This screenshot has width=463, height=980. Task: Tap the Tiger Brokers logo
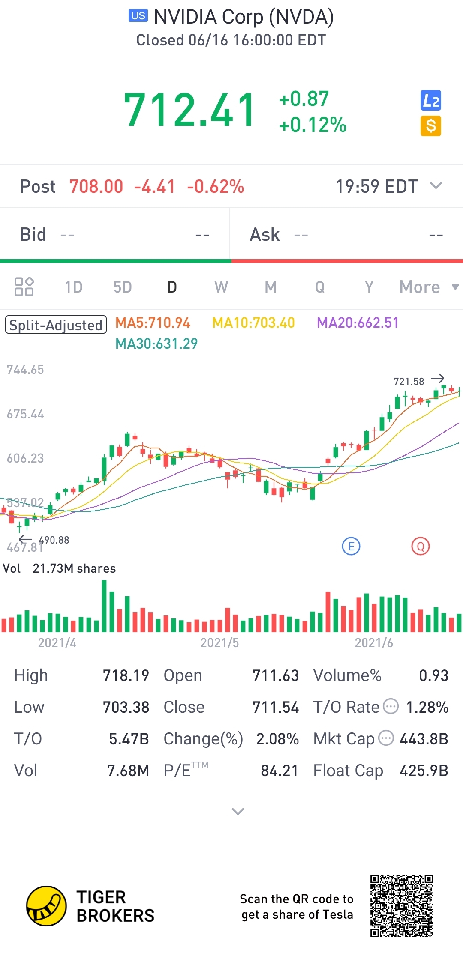click(x=90, y=906)
